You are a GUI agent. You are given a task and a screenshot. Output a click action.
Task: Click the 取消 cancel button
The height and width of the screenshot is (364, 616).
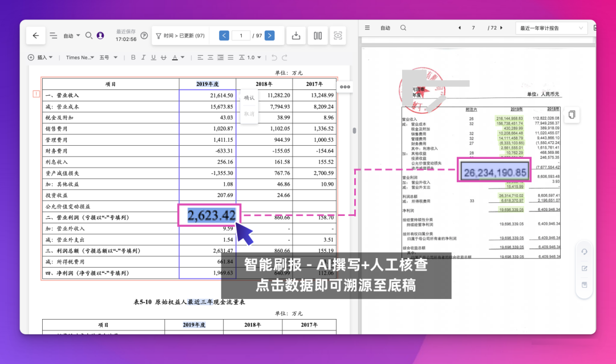click(249, 114)
